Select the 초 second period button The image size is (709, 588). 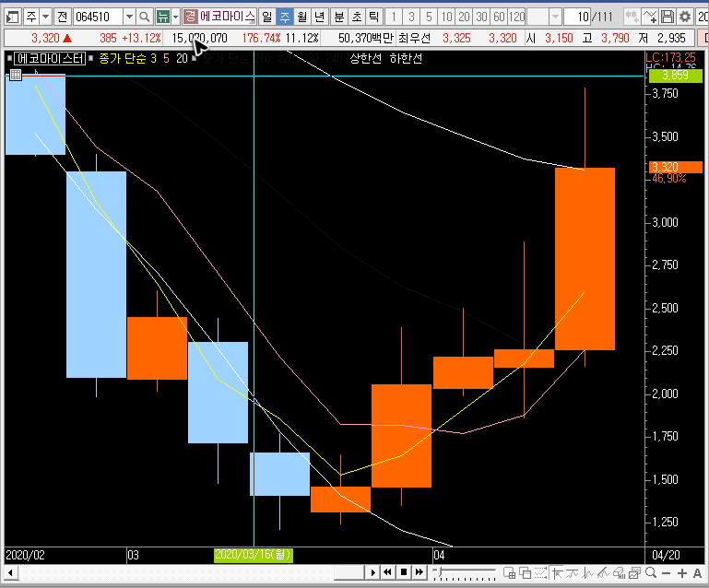pos(357,18)
